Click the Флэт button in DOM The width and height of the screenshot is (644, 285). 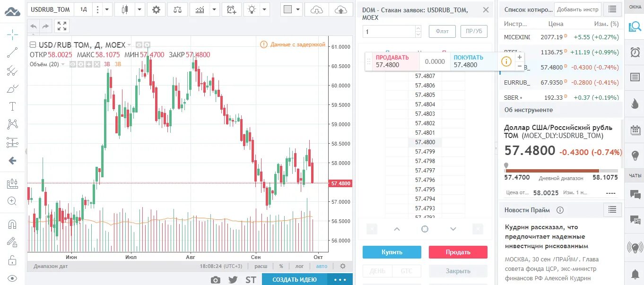(442, 32)
